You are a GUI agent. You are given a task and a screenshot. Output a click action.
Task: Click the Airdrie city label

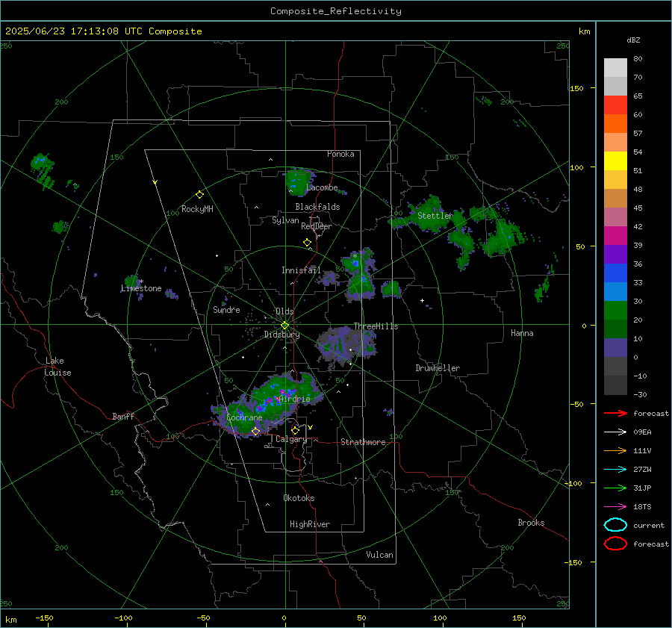point(294,399)
